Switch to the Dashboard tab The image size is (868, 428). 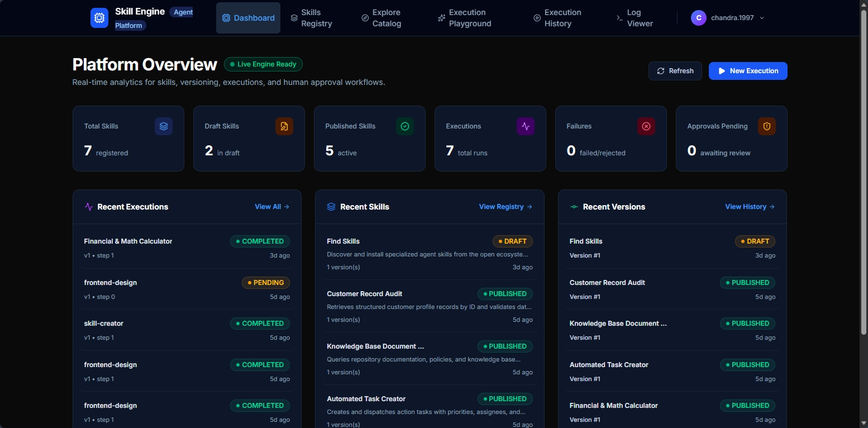249,18
